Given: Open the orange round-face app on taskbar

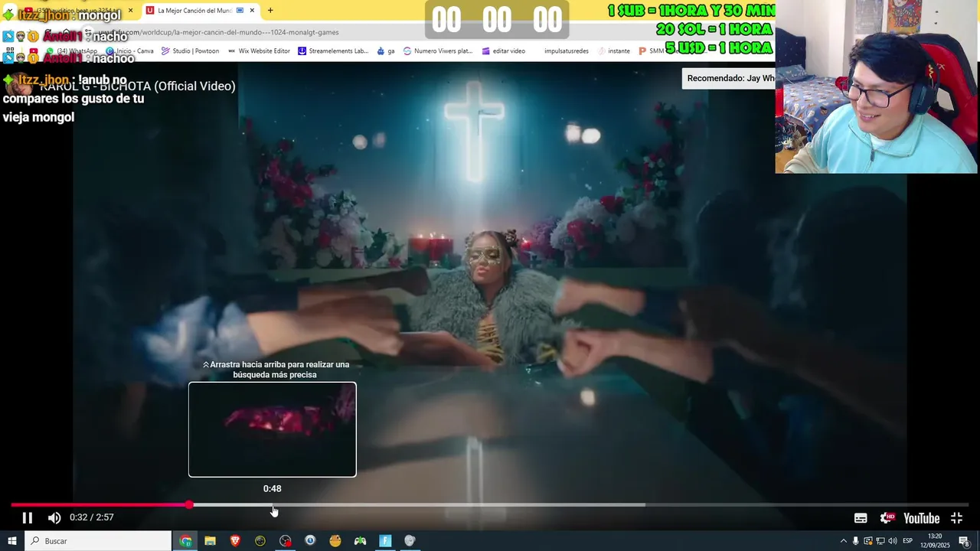Looking at the screenshot, I should pos(335,541).
